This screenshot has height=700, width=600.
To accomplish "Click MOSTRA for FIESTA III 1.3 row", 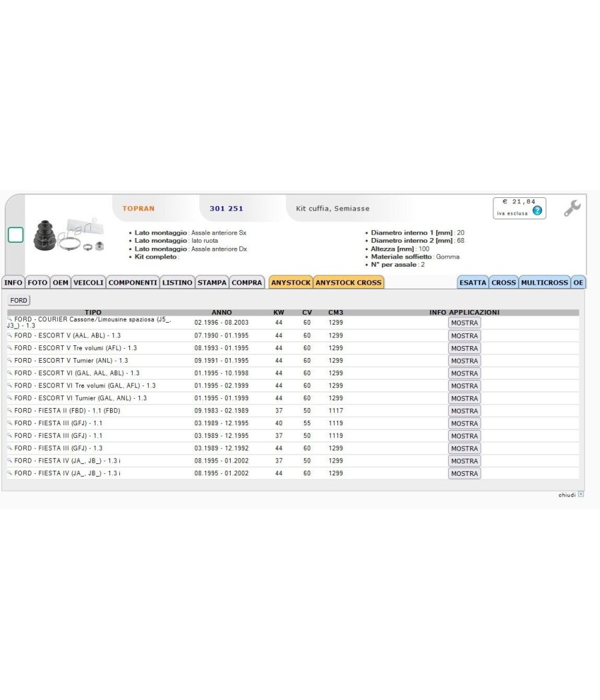I will pos(464,448).
